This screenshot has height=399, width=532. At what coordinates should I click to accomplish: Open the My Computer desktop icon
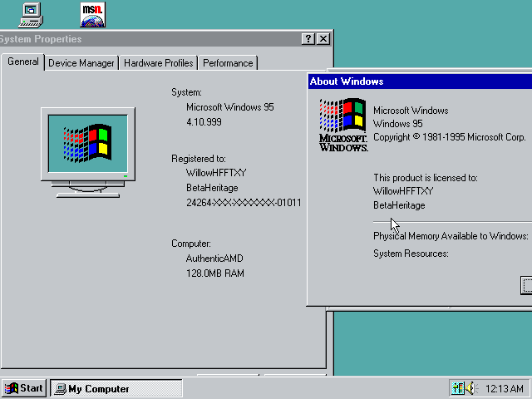31,15
